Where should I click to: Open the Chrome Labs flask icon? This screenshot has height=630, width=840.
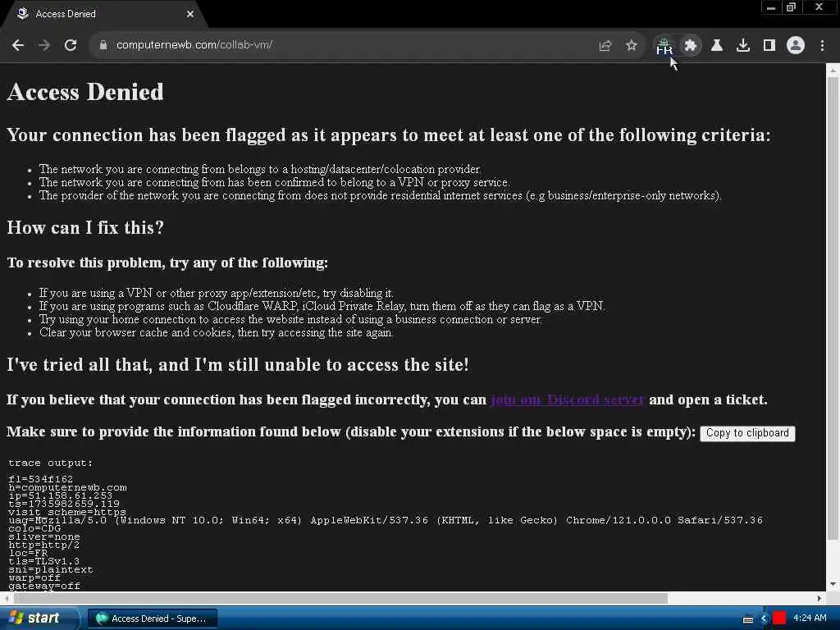coord(717,46)
